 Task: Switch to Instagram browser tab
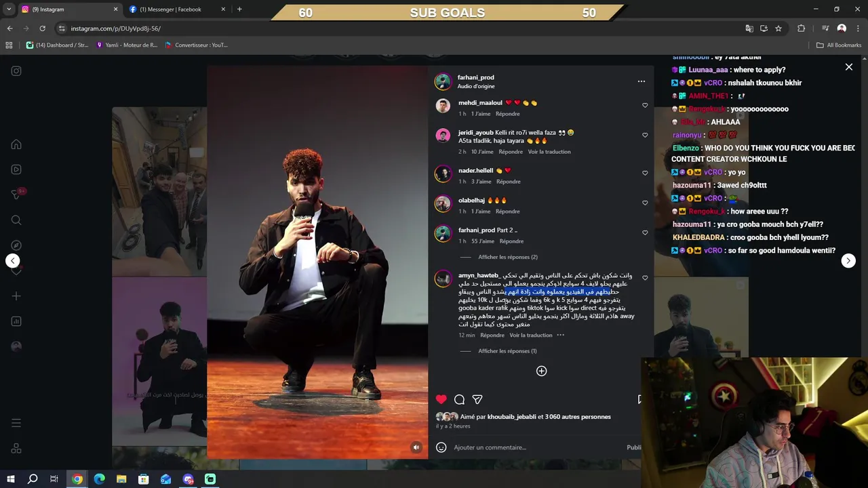(x=66, y=9)
